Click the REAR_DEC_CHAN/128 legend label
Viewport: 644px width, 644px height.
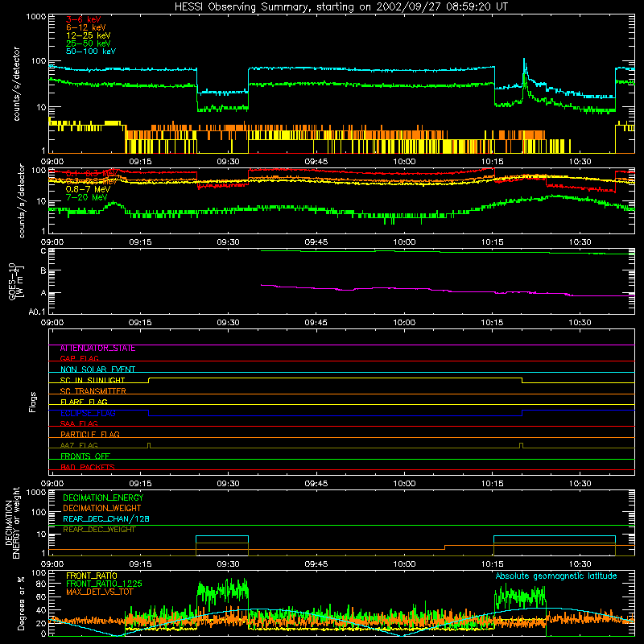[x=106, y=519]
